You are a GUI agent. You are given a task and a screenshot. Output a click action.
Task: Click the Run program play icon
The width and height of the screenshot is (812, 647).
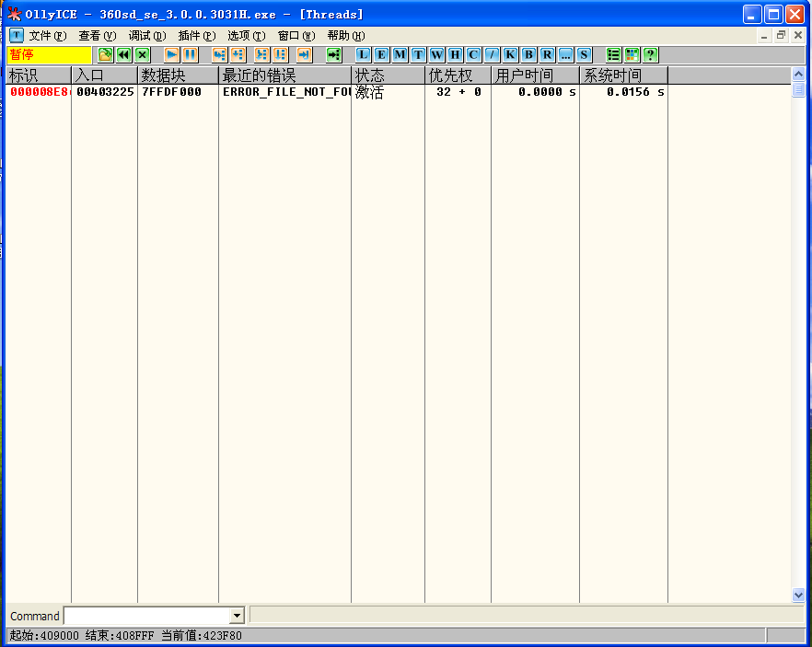(171, 55)
